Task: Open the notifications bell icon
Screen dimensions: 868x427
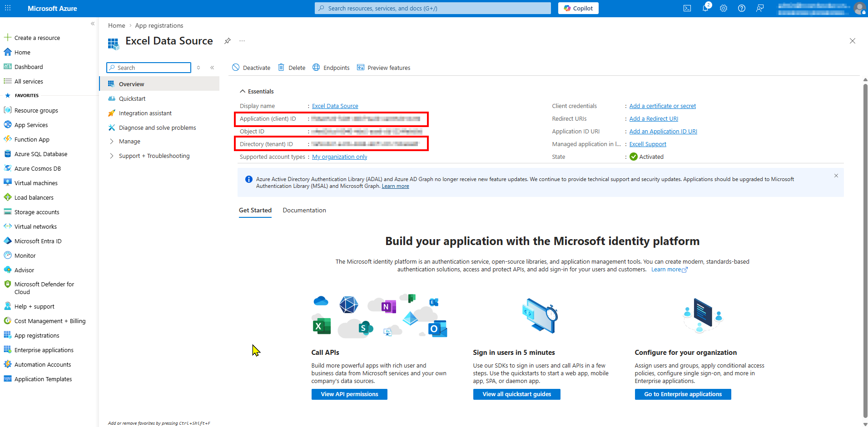Action: point(705,8)
